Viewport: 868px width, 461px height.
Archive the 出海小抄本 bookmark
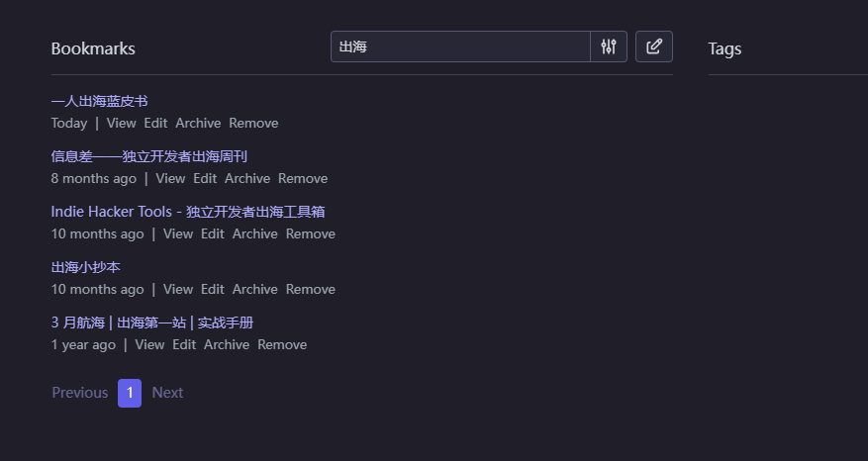(x=255, y=289)
